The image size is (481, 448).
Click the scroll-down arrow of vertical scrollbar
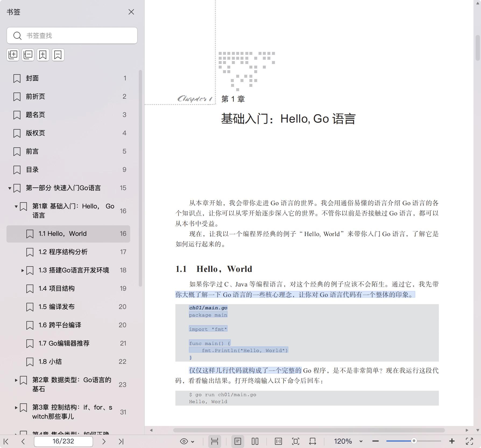[478, 430]
